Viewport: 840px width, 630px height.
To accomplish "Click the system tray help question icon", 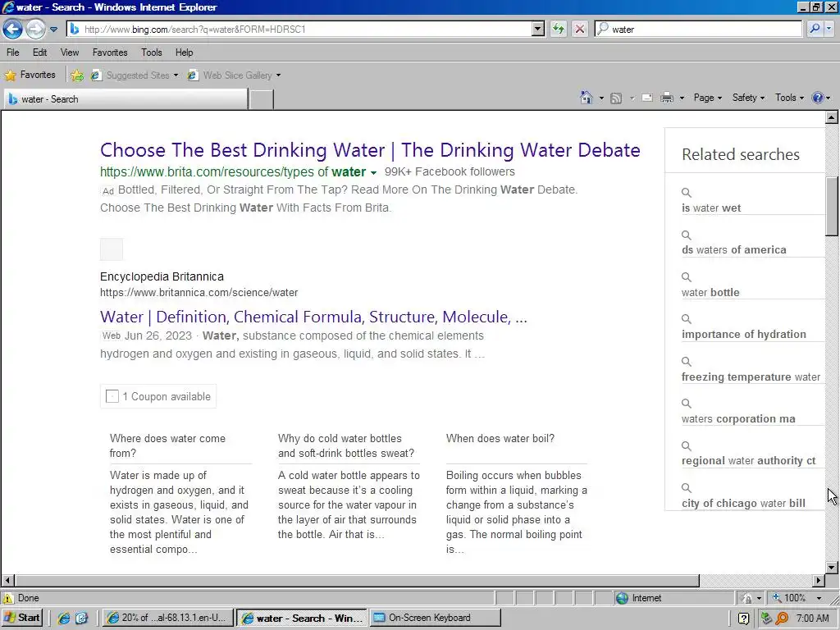I will [743, 619].
